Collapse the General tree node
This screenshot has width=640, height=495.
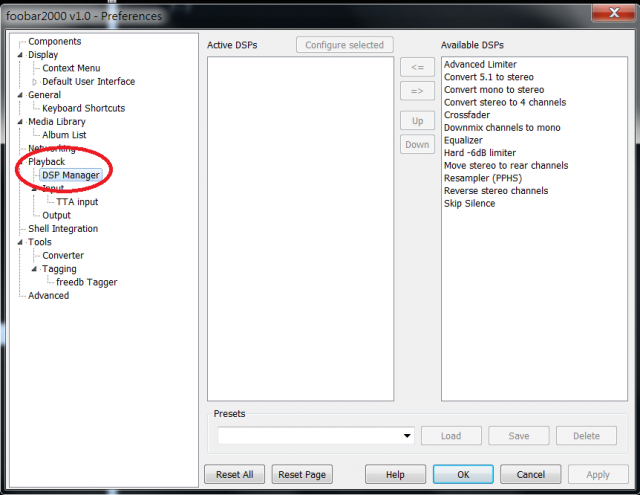[x=20, y=95]
